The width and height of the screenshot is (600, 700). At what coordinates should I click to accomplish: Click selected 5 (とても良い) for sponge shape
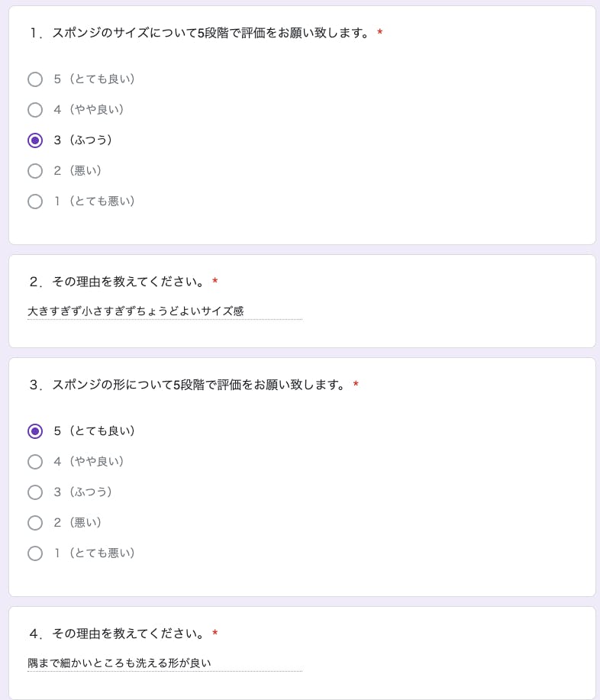(35, 431)
